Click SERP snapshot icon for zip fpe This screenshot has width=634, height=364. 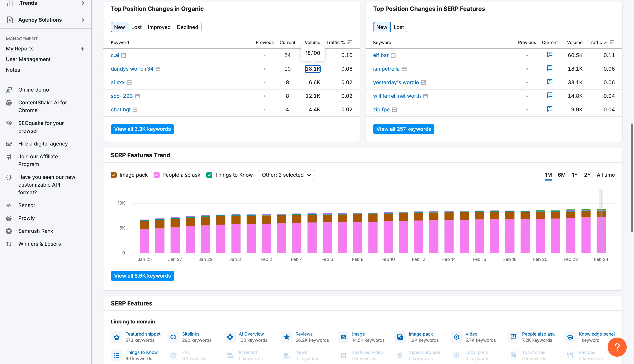click(x=394, y=110)
